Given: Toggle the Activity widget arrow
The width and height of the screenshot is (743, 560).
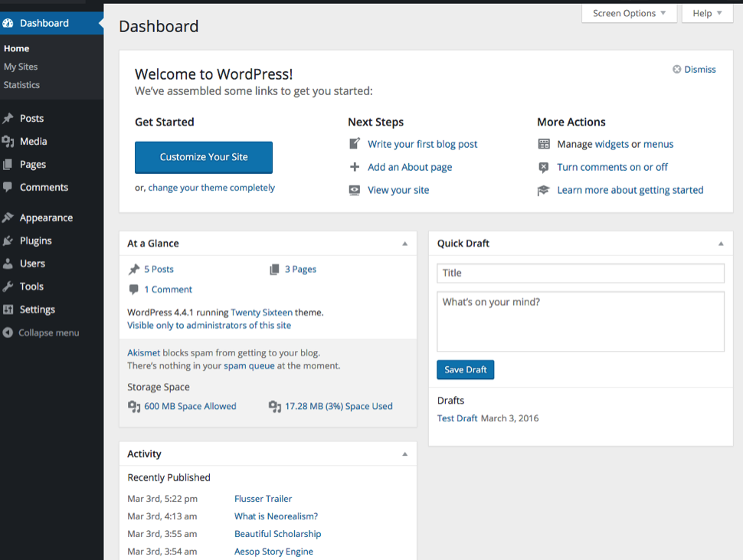Looking at the screenshot, I should 405,454.
